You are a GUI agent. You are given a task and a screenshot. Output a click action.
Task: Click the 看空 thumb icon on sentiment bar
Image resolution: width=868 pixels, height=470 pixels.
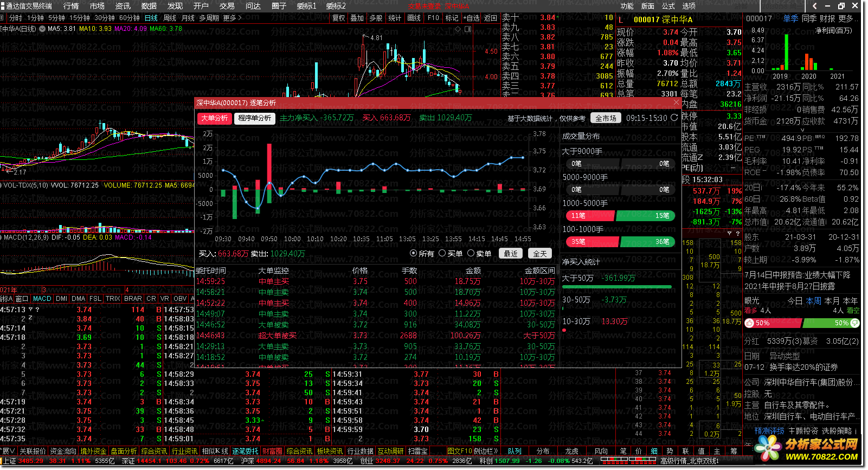coord(855,323)
